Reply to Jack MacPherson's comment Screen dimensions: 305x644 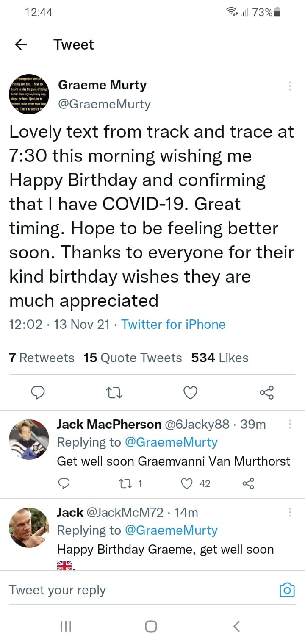point(64,483)
